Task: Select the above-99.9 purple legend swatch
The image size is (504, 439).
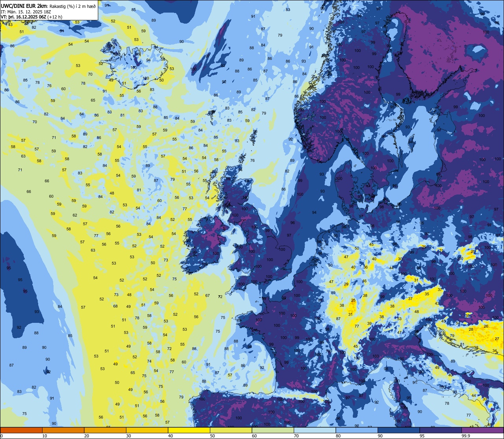Action: 482,430
